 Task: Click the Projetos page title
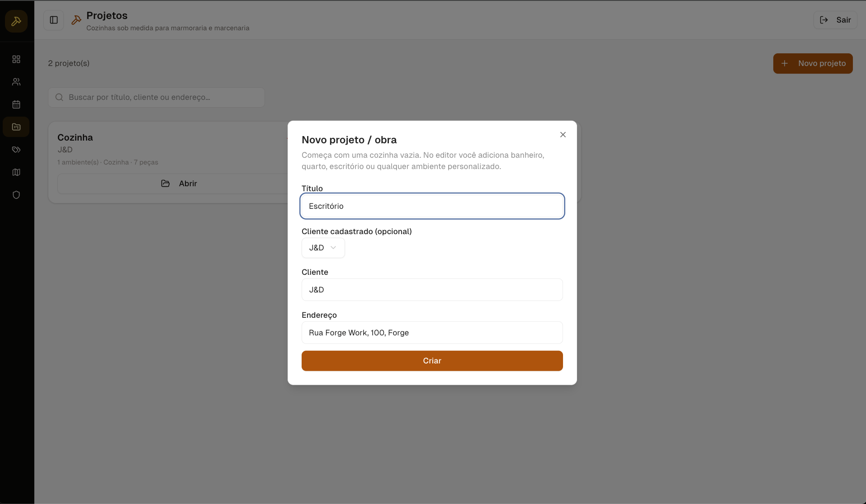[x=107, y=15]
